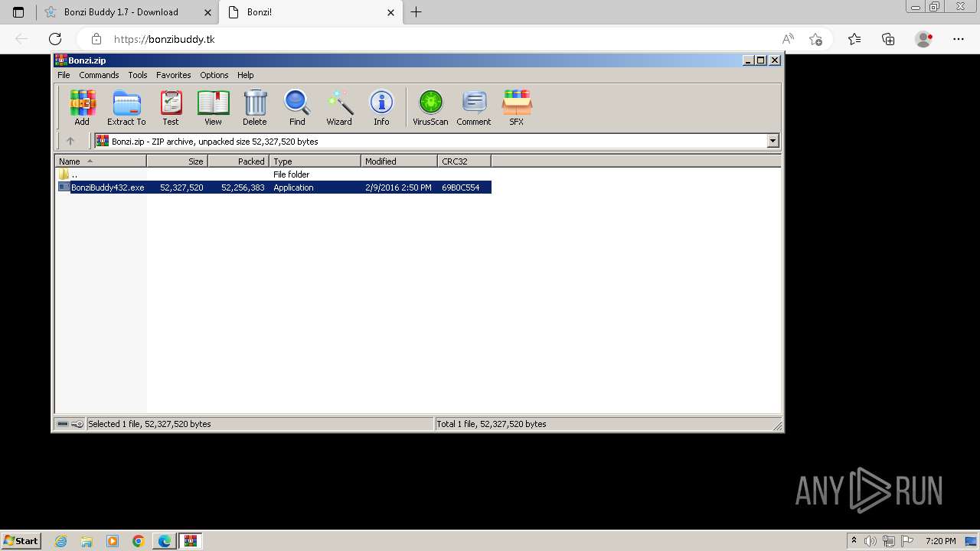Open the Favorites menu

[174, 75]
